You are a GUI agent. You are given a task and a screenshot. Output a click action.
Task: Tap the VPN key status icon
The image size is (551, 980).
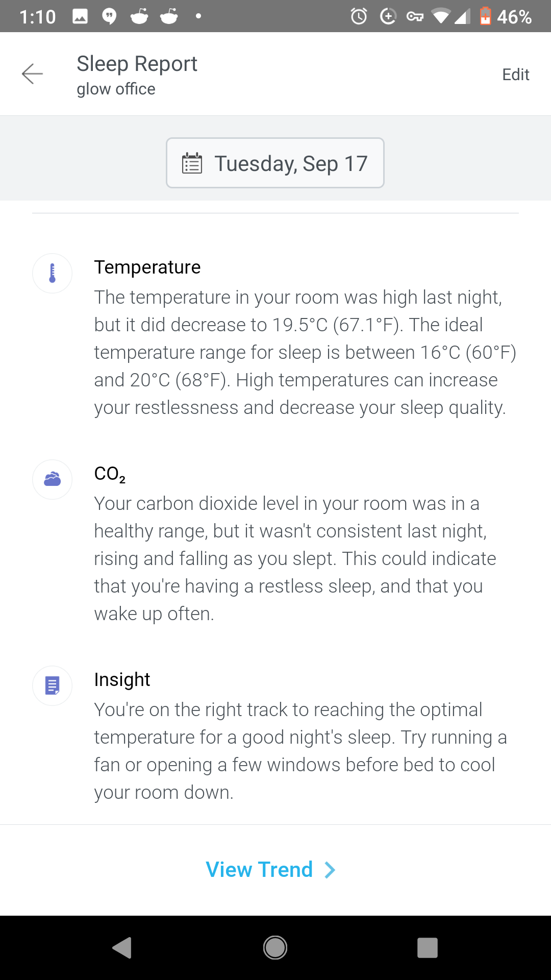click(x=415, y=17)
